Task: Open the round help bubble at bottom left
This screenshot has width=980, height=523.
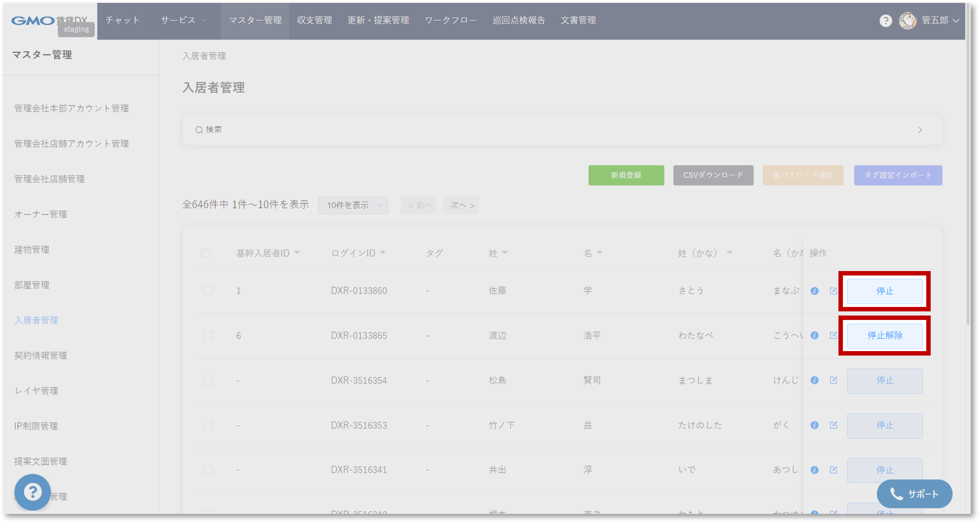Action: (33, 492)
